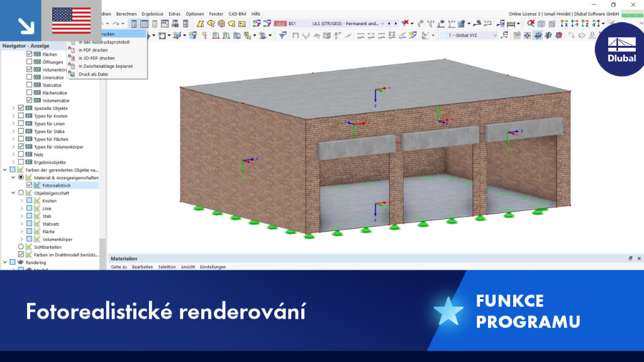This screenshot has height=362, width=644.
Task: Select the Sichtbarkeiten radio button
Action: [x=21, y=246]
